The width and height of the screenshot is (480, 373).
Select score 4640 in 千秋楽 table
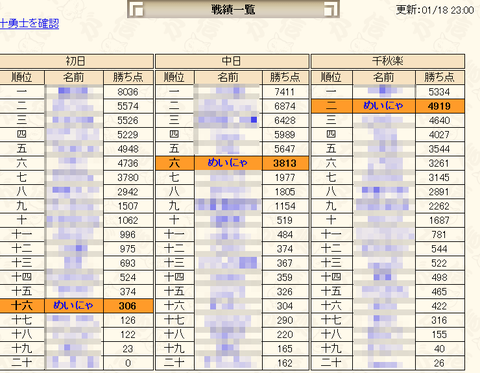pos(439,120)
